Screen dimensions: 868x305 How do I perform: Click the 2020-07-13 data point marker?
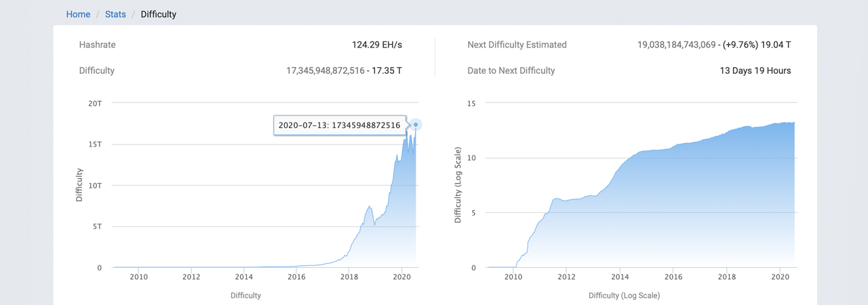(x=416, y=125)
